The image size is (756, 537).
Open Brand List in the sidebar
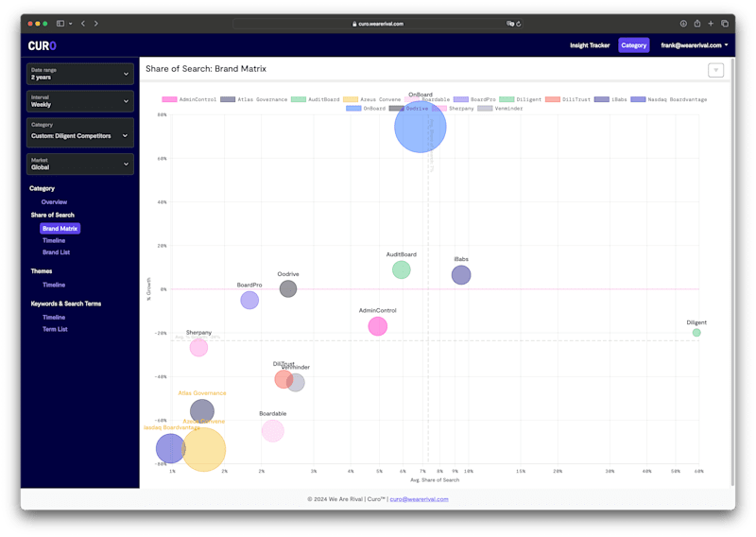56,252
